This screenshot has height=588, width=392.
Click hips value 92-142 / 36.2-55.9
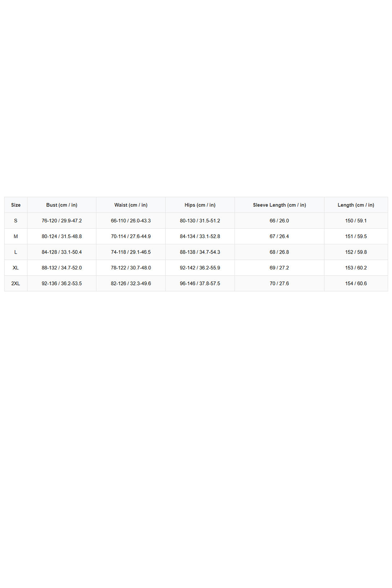tap(200, 268)
